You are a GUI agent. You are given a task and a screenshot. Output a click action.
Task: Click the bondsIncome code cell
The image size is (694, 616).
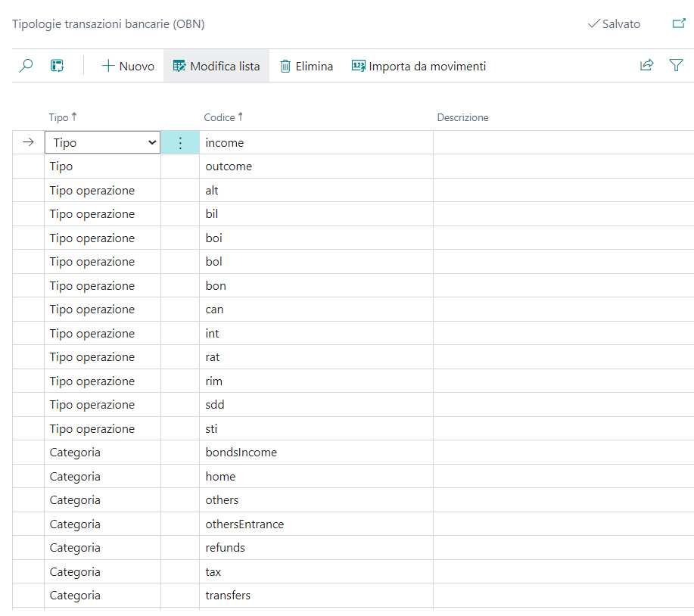coord(316,453)
